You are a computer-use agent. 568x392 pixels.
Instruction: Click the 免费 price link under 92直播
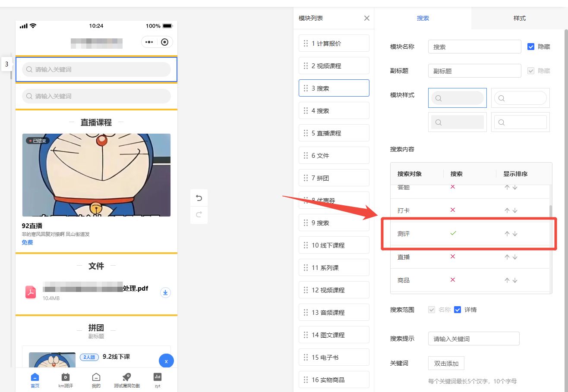(27, 242)
